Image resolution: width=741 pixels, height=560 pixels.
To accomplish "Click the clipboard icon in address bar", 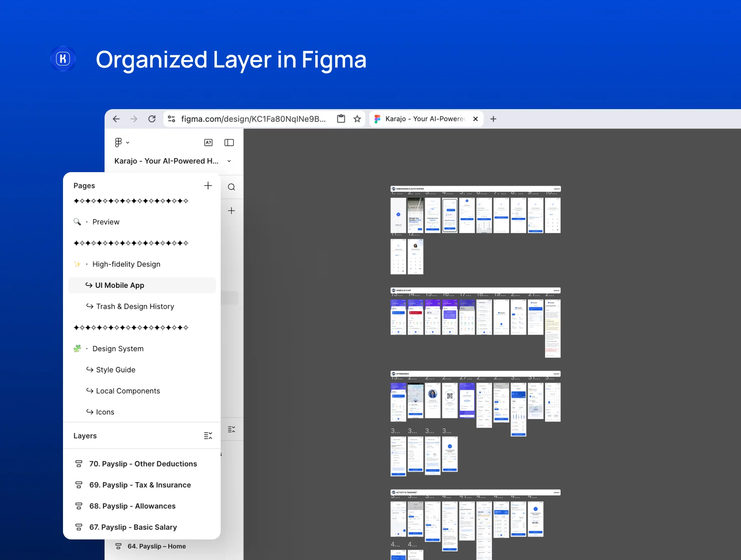I will (x=341, y=119).
